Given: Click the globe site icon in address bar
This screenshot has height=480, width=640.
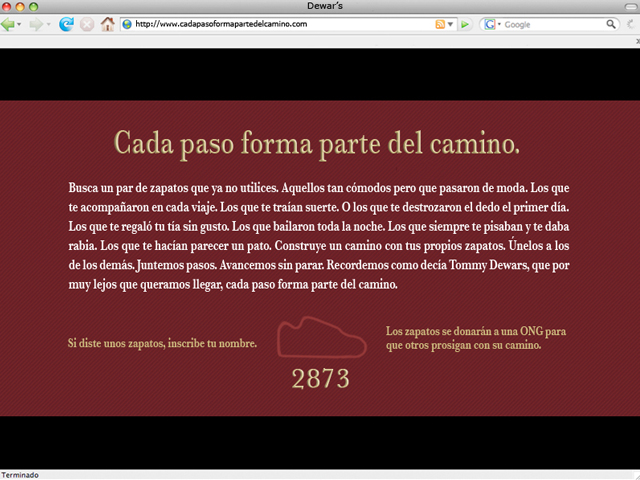Looking at the screenshot, I should [127, 24].
